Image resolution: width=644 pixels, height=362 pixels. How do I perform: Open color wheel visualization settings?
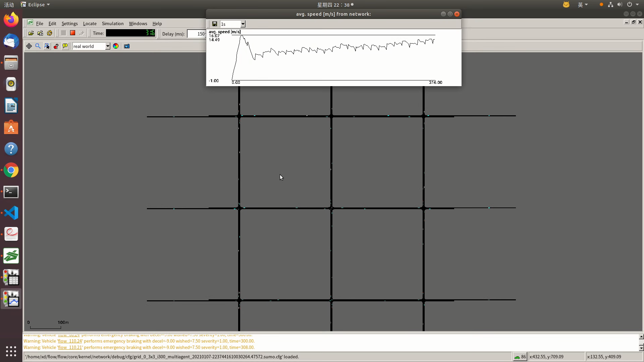[x=116, y=46]
